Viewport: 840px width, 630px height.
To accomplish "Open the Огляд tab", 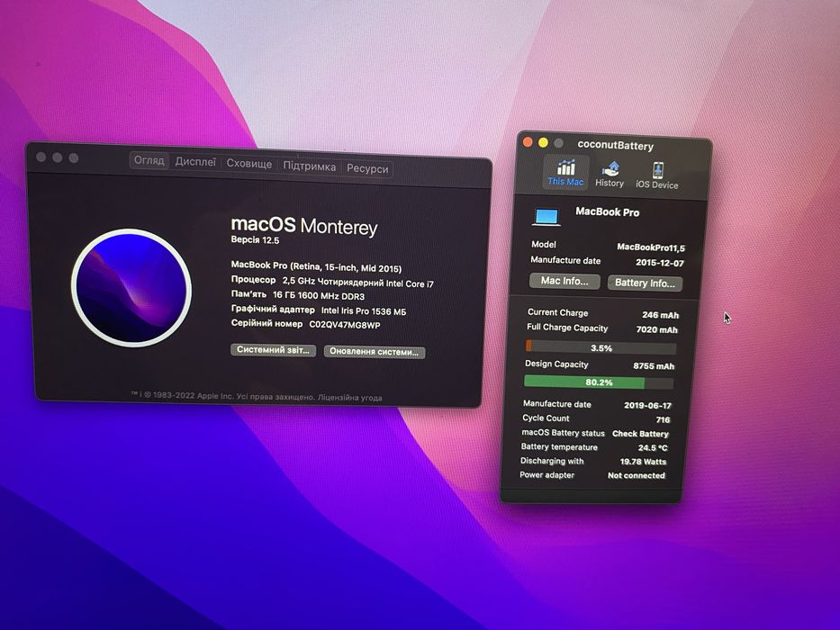I will click(149, 160).
